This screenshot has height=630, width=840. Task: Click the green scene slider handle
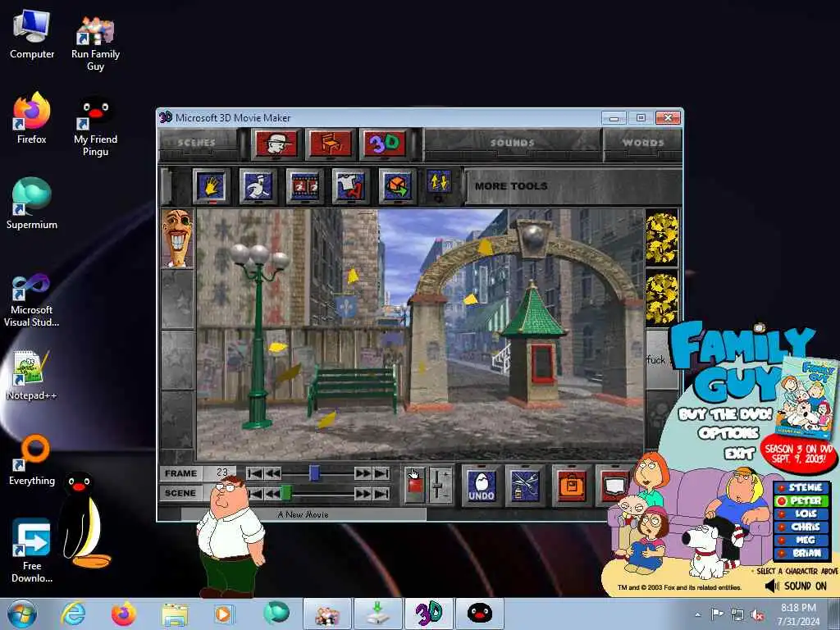(x=286, y=493)
